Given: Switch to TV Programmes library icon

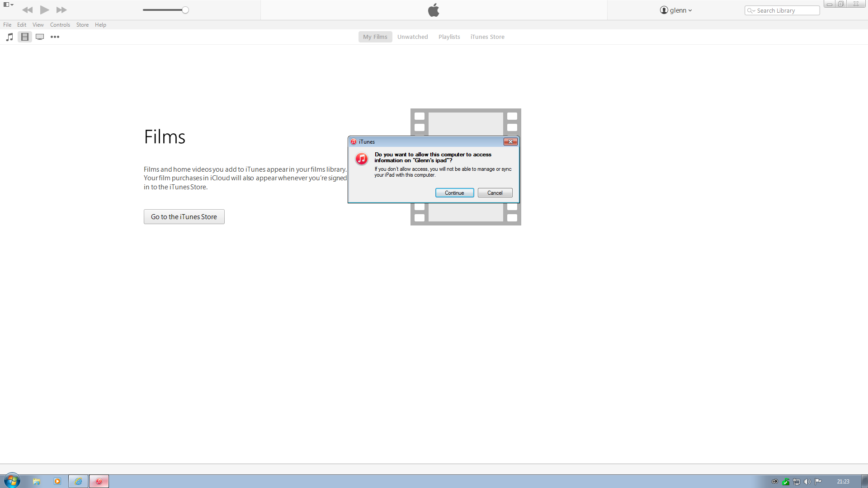Looking at the screenshot, I should (x=40, y=37).
